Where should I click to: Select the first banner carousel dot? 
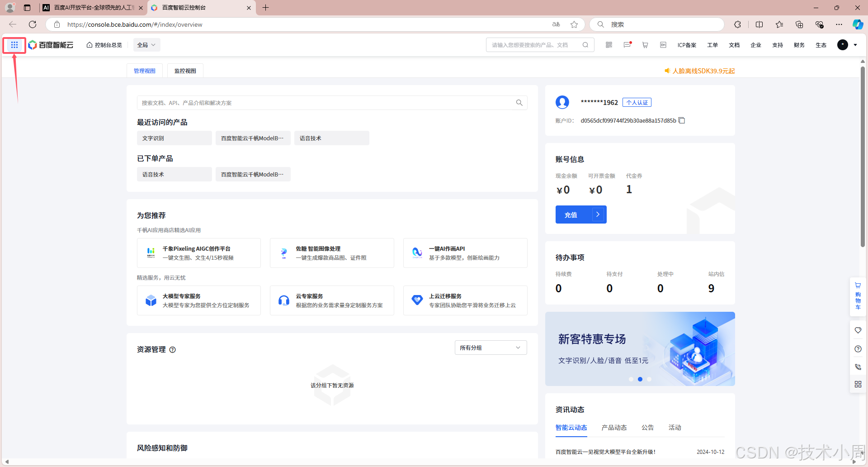(x=631, y=379)
